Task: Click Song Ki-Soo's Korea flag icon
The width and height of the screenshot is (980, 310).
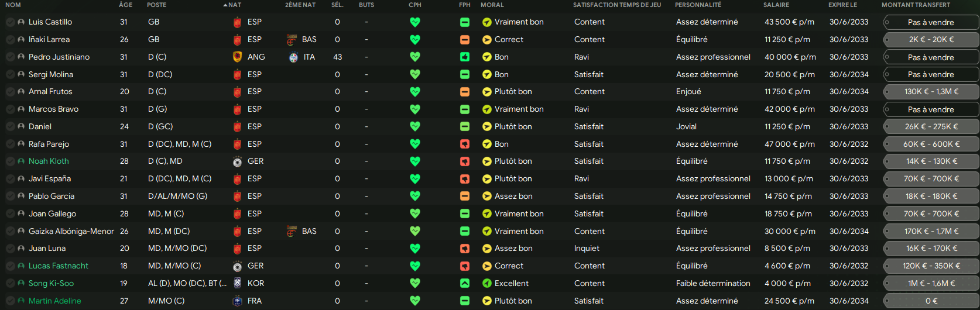Action: (x=237, y=283)
